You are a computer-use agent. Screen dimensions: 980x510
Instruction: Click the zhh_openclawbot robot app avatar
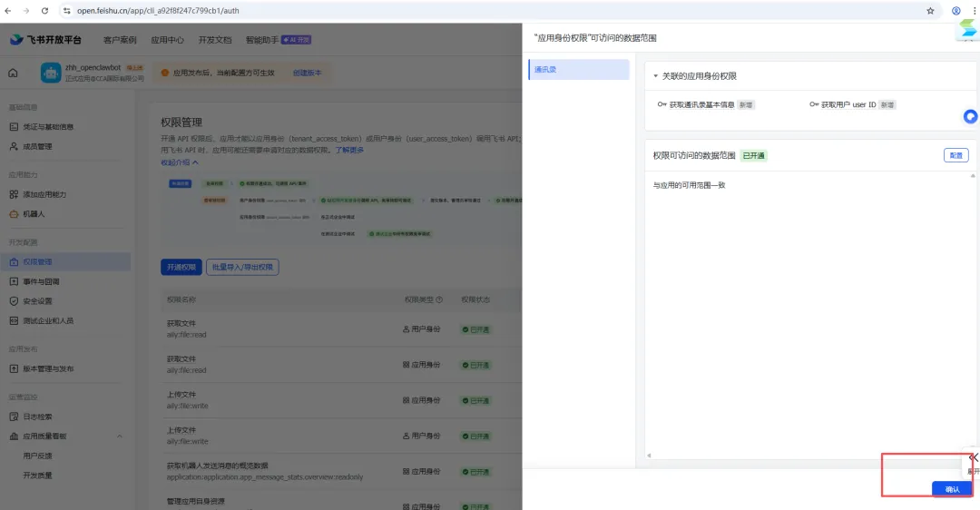coord(51,73)
